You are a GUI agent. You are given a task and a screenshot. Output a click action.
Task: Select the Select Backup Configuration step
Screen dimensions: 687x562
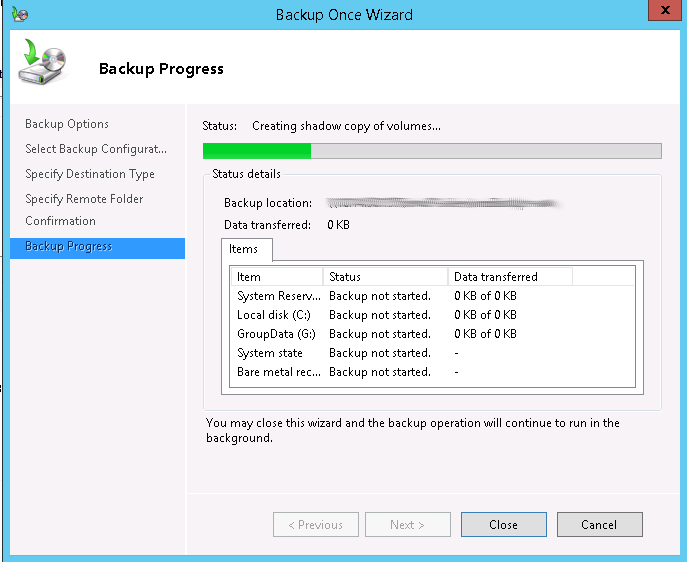(96, 149)
